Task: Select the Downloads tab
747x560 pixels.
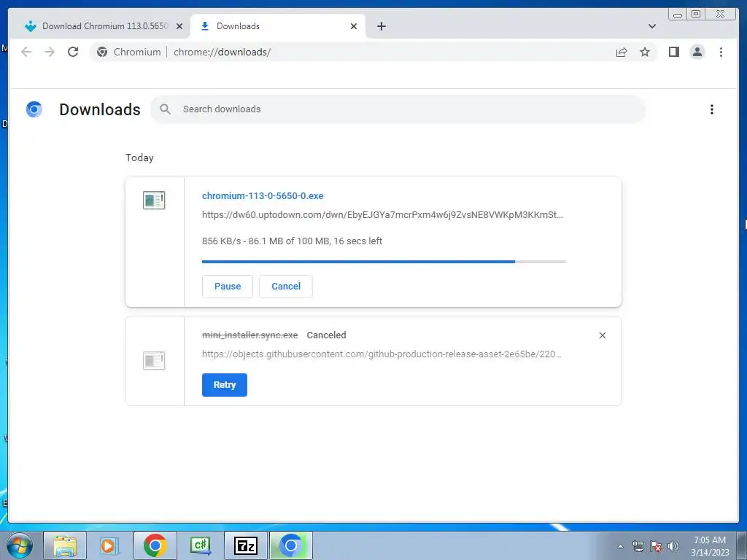Action: click(278, 26)
